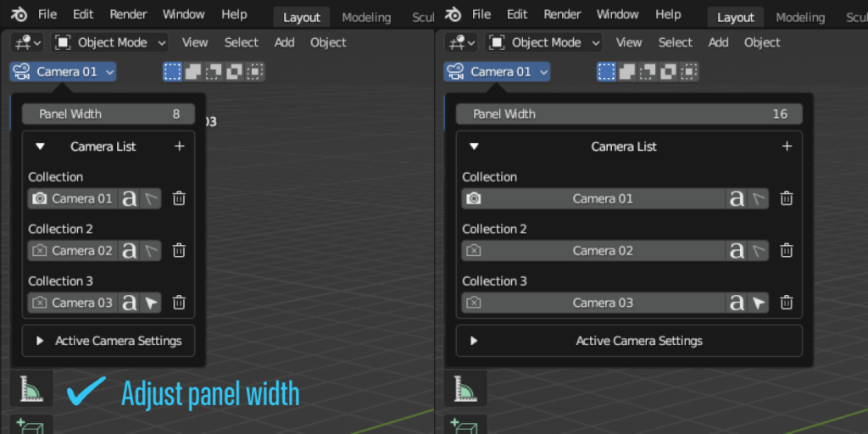The width and height of the screenshot is (868, 434).
Task: Click the Add header button in the left window
Action: [x=284, y=42]
